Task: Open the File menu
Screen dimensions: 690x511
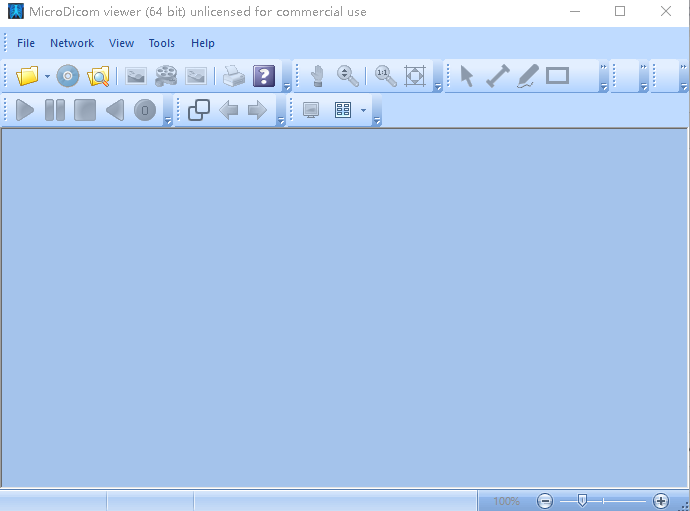Action: [x=26, y=43]
